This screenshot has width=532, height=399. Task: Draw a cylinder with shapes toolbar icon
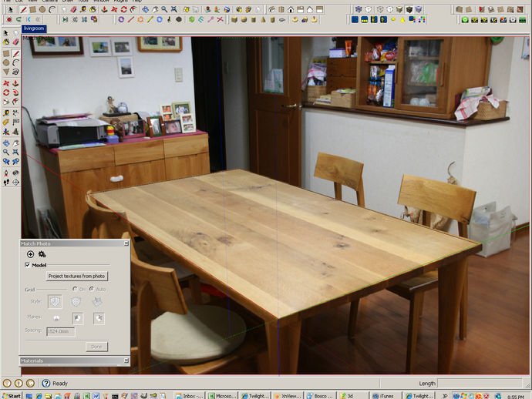tap(254, 20)
